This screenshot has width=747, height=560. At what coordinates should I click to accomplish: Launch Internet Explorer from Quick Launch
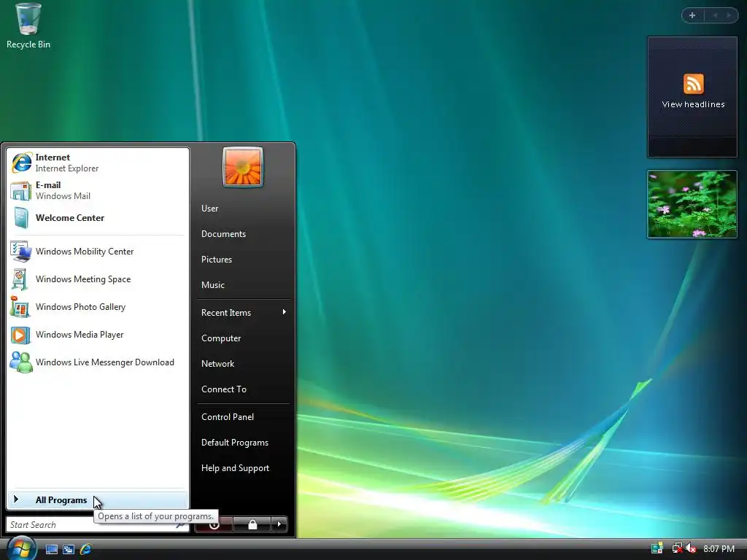click(86, 549)
